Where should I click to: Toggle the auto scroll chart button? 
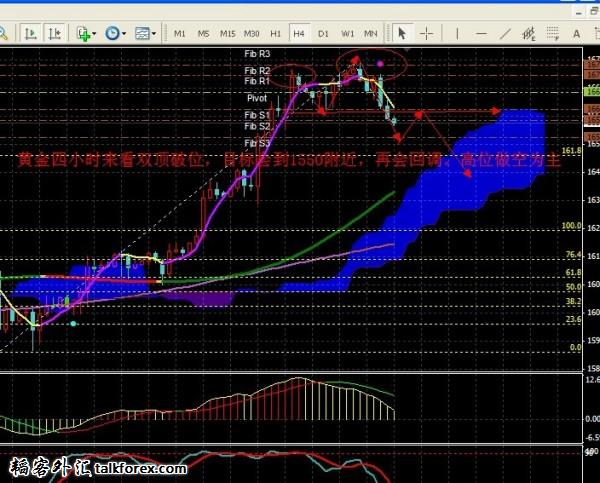pos(31,34)
